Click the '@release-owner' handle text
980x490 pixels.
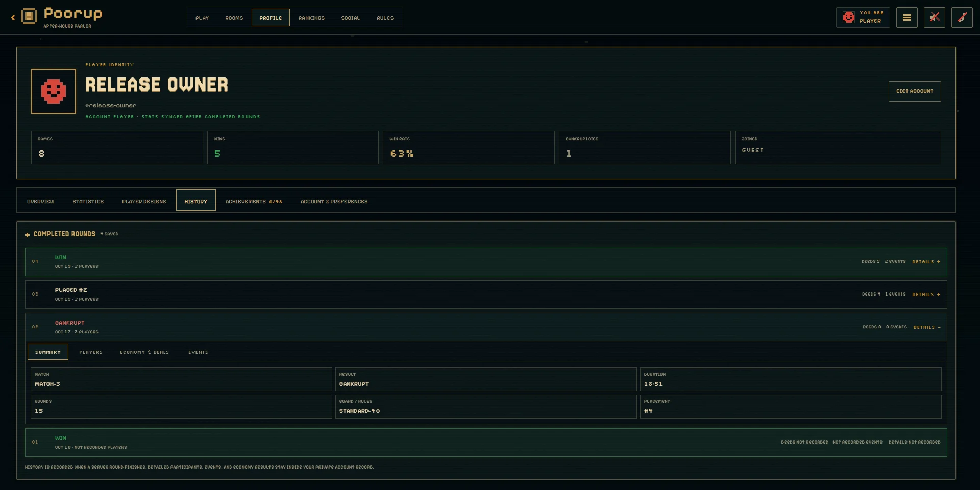tap(111, 106)
